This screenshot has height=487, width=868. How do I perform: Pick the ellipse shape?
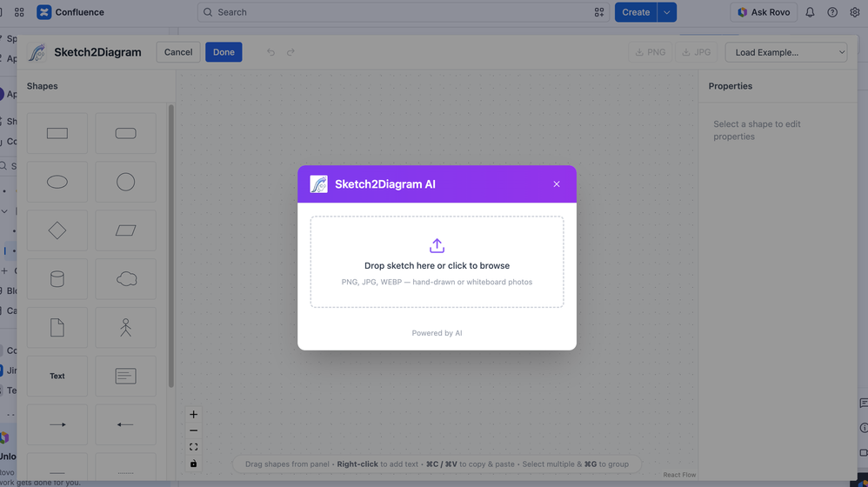pos(57,182)
